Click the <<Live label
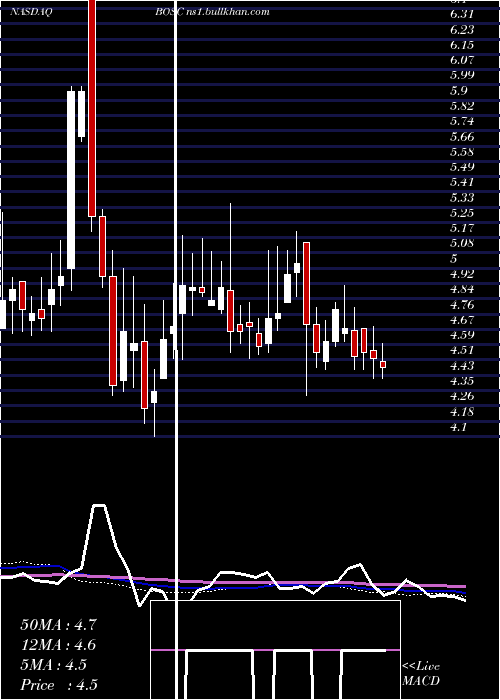The image size is (500, 700). point(421,666)
